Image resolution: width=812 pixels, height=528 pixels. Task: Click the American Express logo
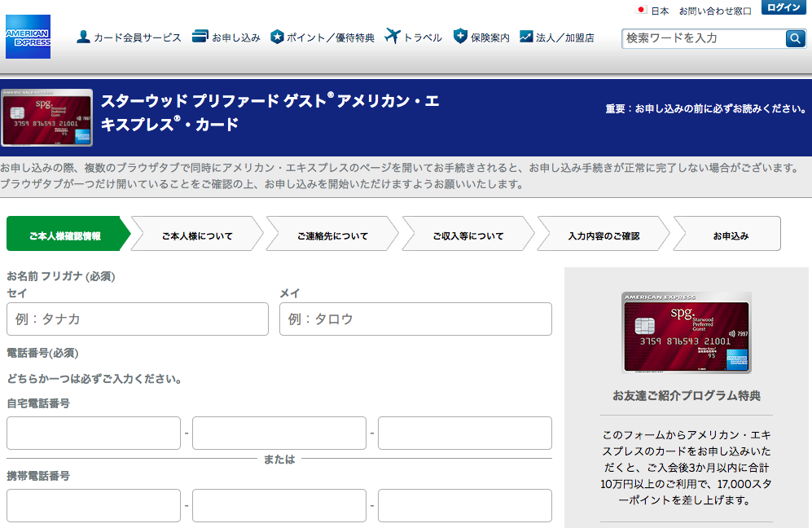pos(28,37)
